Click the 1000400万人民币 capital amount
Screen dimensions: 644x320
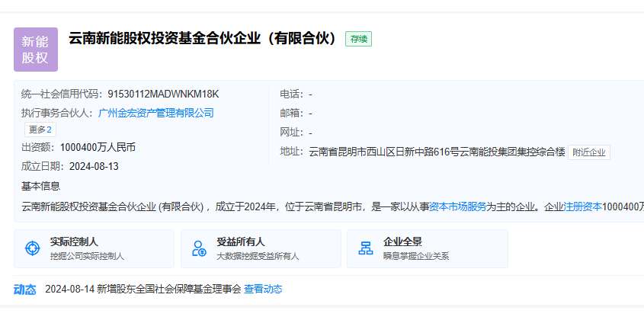[x=98, y=147]
